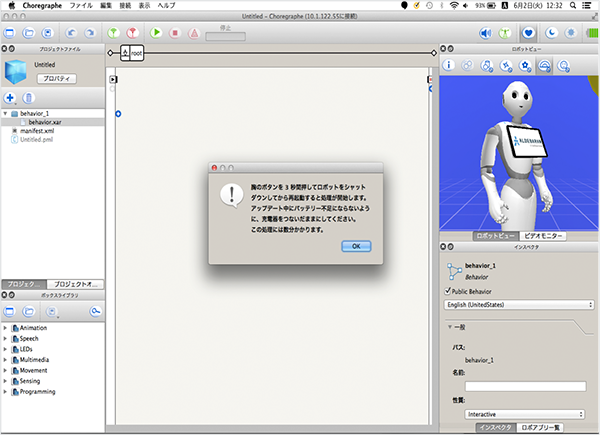Open the 接続 menu
Viewport: 600px width, 436px height.
coord(125,5)
